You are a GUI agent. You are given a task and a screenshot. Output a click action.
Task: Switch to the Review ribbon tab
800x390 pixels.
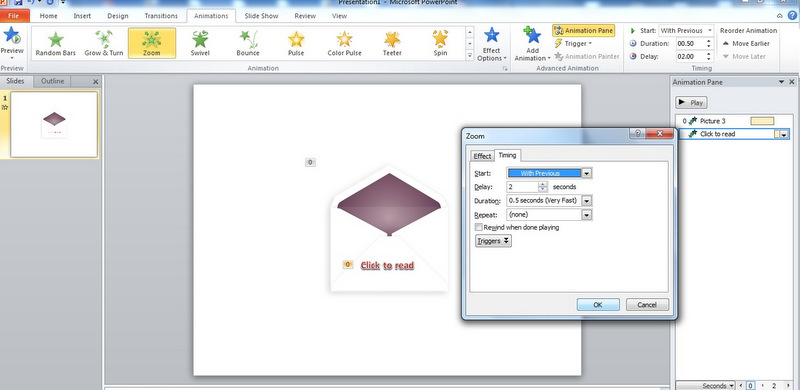click(x=305, y=16)
